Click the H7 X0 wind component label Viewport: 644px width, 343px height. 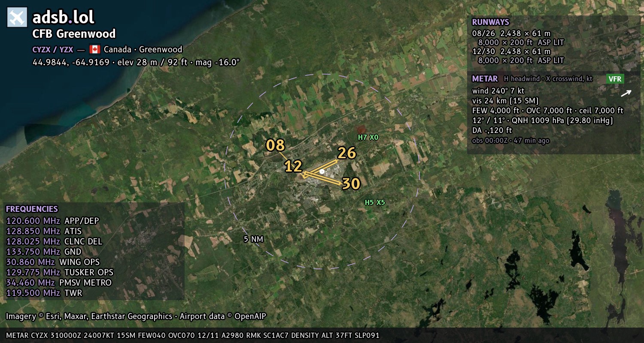368,137
